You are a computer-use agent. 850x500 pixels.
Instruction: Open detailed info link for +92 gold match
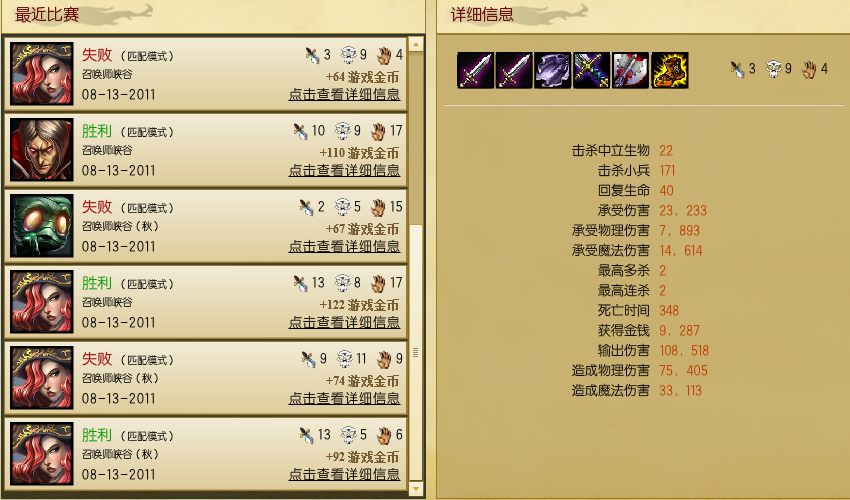[344, 474]
